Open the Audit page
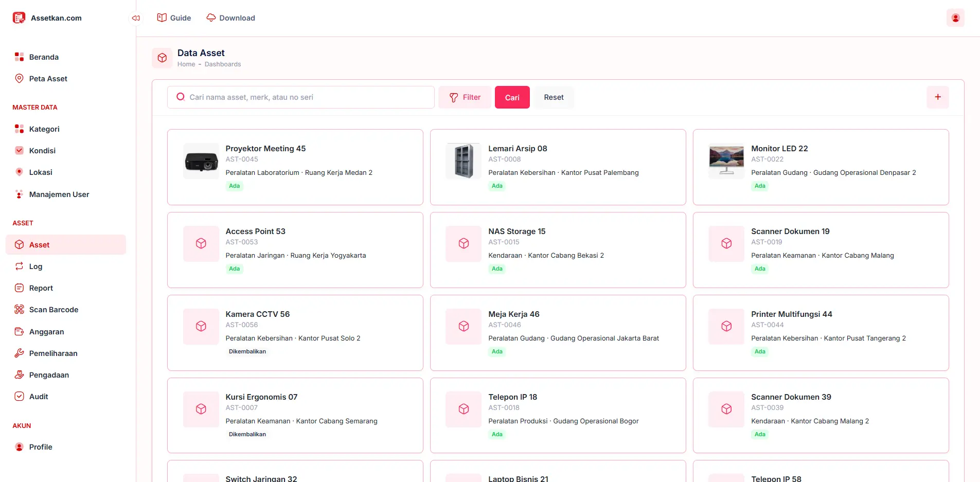Viewport: 980px width, 482px height. (x=66, y=397)
